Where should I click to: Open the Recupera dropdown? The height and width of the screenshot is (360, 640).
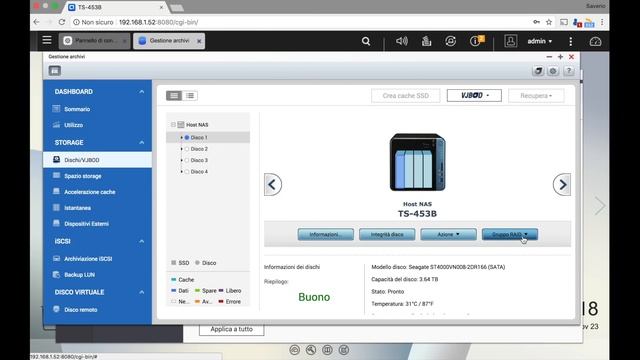click(536, 96)
